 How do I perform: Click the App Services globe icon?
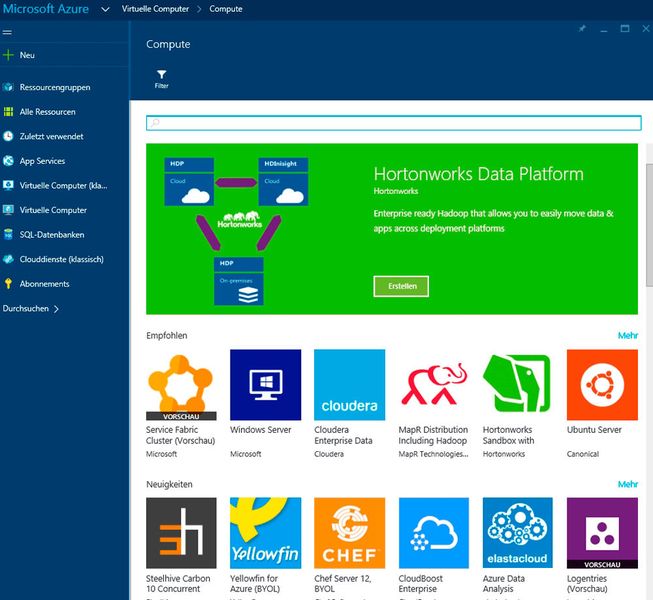8,161
